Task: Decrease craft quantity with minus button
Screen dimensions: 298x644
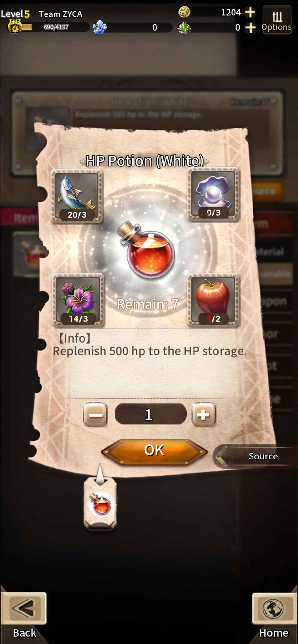Action: point(95,415)
